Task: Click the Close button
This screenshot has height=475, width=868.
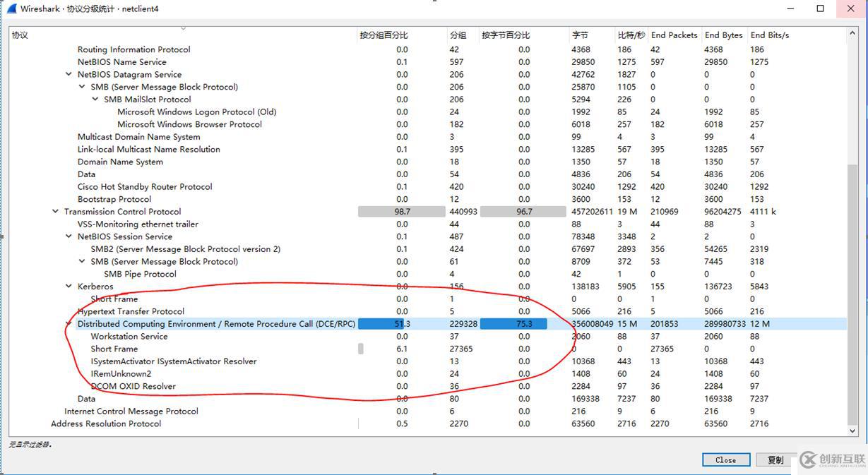Action: 726,459
